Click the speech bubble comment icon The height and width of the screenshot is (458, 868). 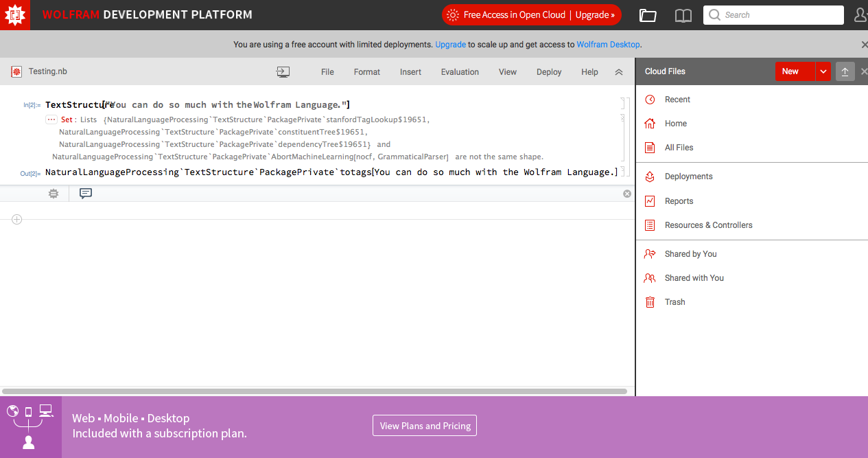86,194
